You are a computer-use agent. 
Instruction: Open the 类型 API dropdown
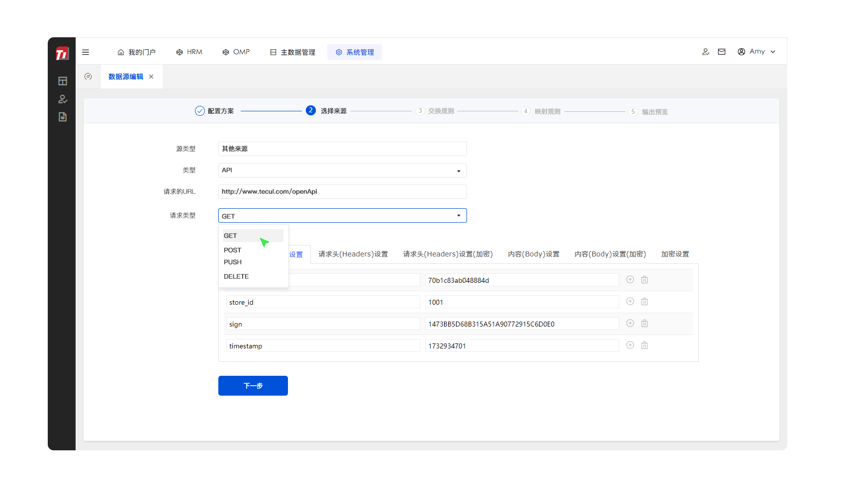click(343, 170)
